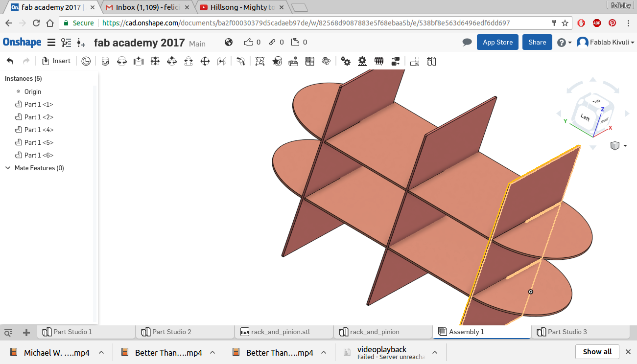
Task: Click the public globe icon
Action: click(x=229, y=42)
